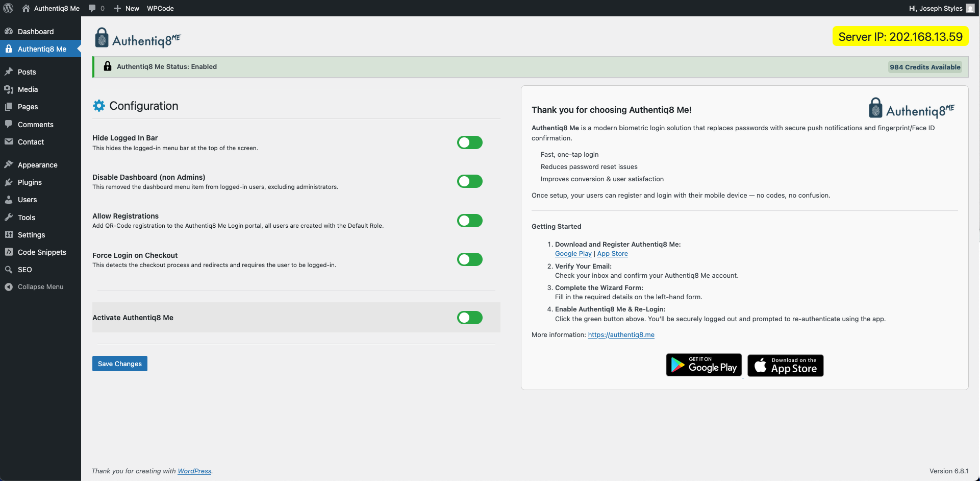Click the WordPress logo icon in admin bar
Screen dimensions: 980x481
(x=8, y=8)
